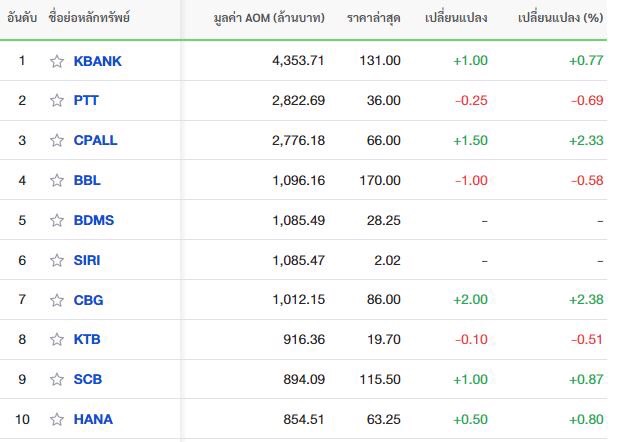Sort by the ราคาล่าสุด column header
This screenshot has width=625, height=442.
click(373, 18)
